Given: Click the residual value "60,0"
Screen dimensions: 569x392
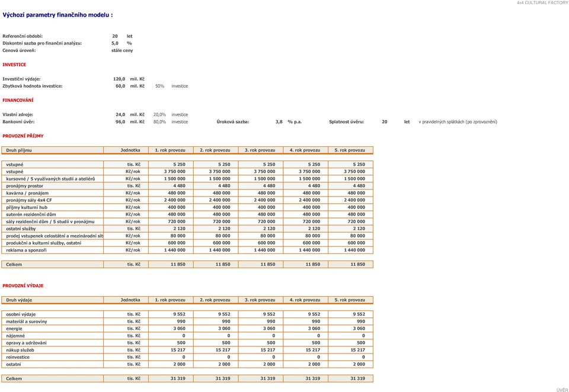Looking at the screenshot, I should point(120,86).
